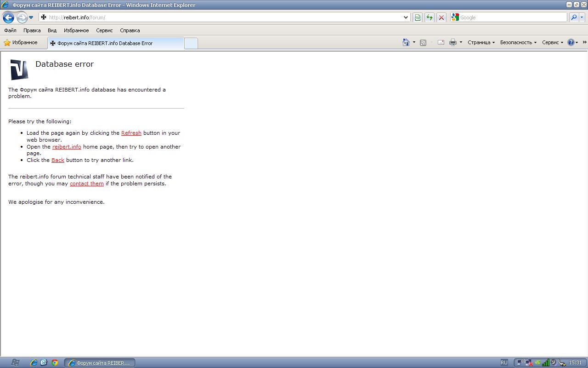Open the Файл menu
The width and height of the screenshot is (588, 368).
[10, 30]
